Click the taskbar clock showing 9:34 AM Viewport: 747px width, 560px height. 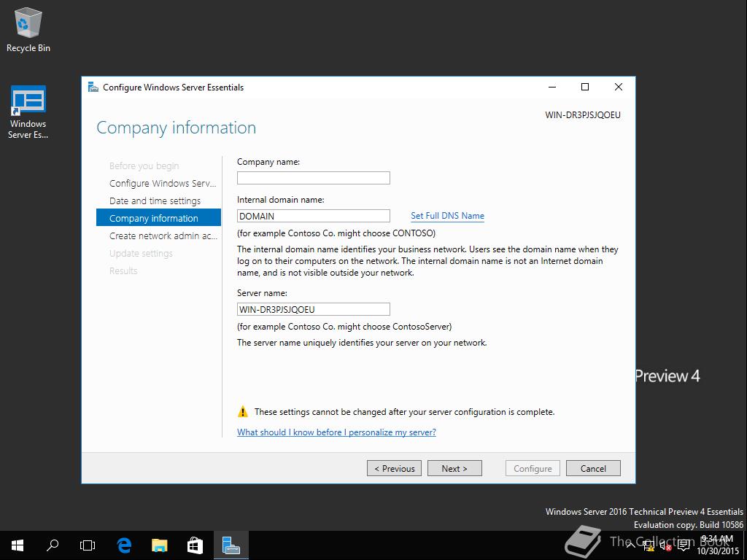718,545
